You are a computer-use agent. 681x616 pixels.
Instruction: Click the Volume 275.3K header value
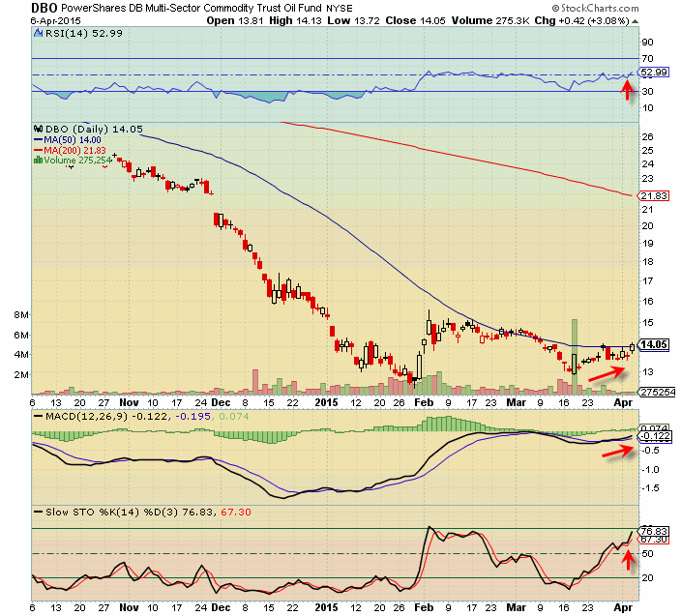point(490,21)
